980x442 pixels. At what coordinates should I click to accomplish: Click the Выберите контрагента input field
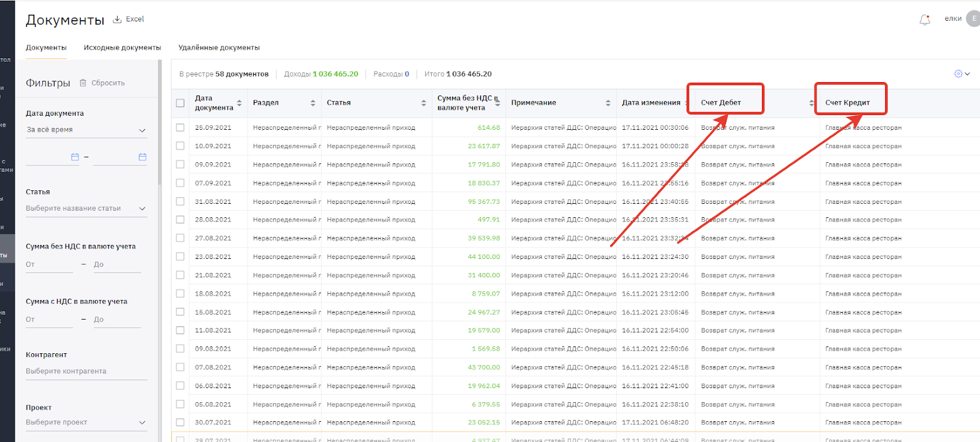pyautogui.click(x=86, y=371)
